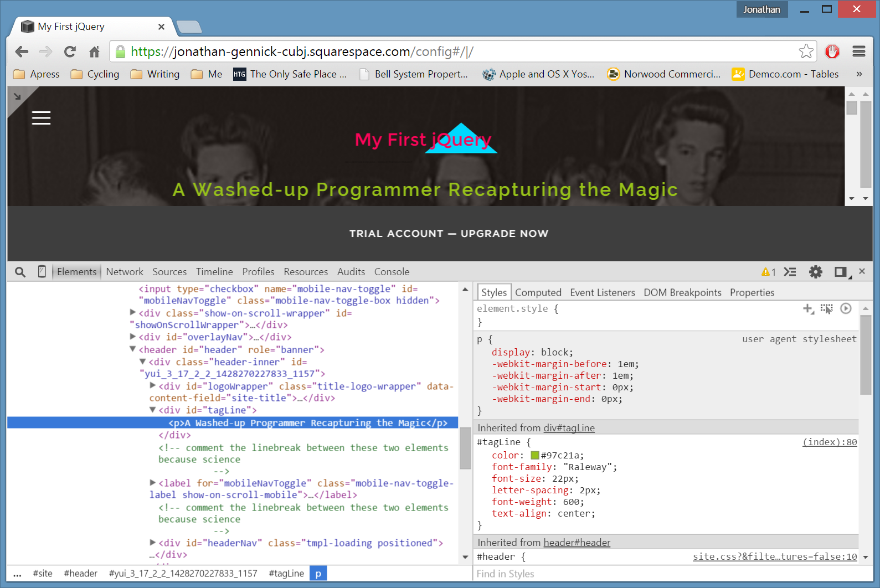Open the (index):80 source link
Screen dimensions: 880x588
click(x=830, y=442)
